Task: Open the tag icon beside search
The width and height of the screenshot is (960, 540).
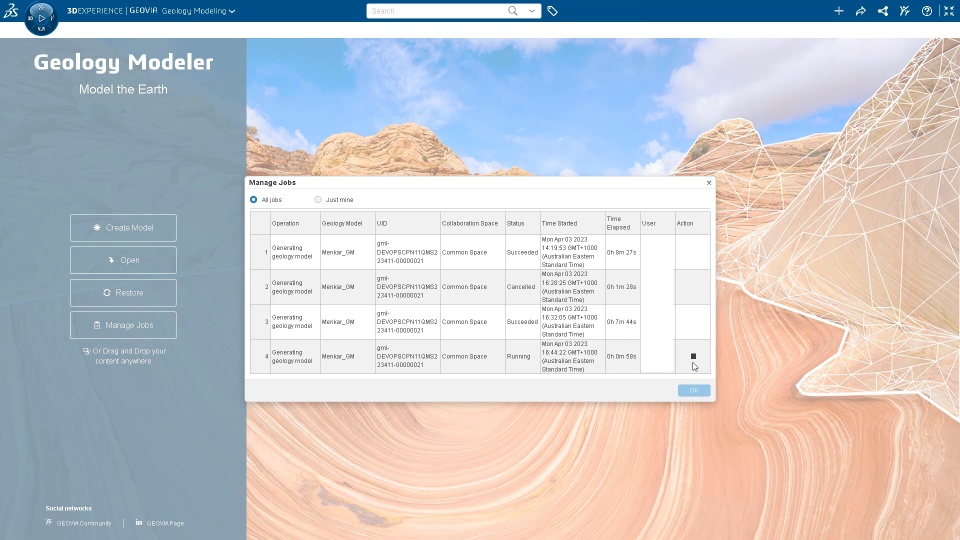Action: [x=552, y=11]
